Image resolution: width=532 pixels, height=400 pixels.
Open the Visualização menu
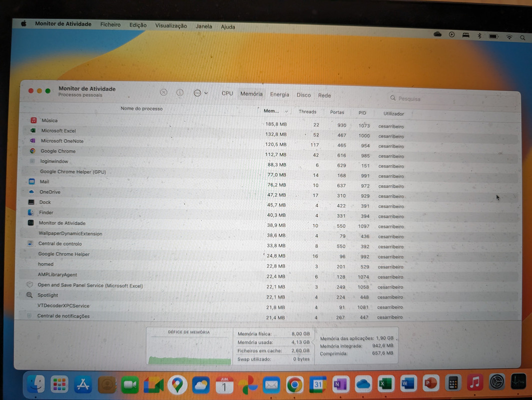click(171, 26)
